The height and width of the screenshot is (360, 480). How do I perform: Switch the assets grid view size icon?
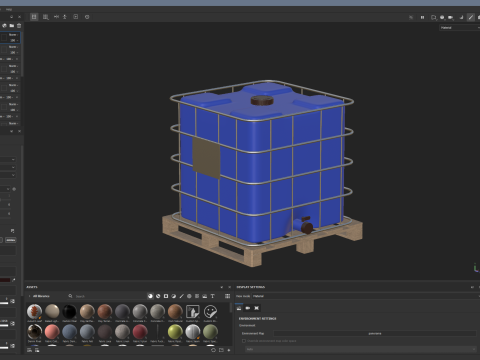coord(227,296)
